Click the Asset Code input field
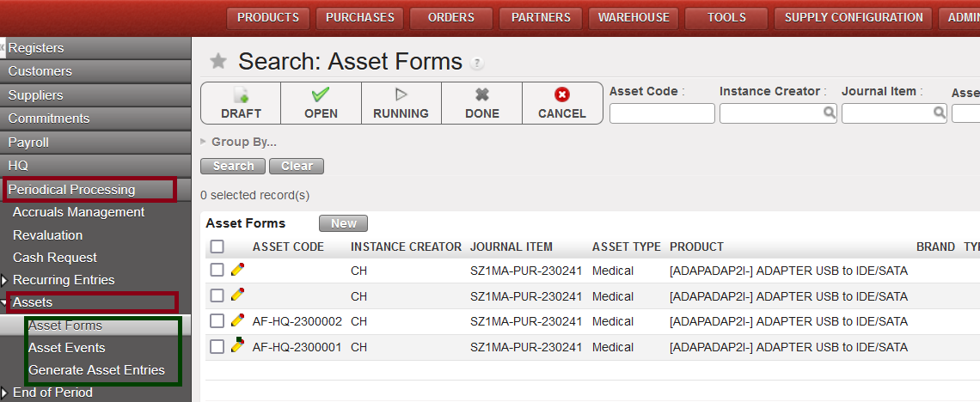The height and width of the screenshot is (402, 980). pyautogui.click(x=662, y=113)
